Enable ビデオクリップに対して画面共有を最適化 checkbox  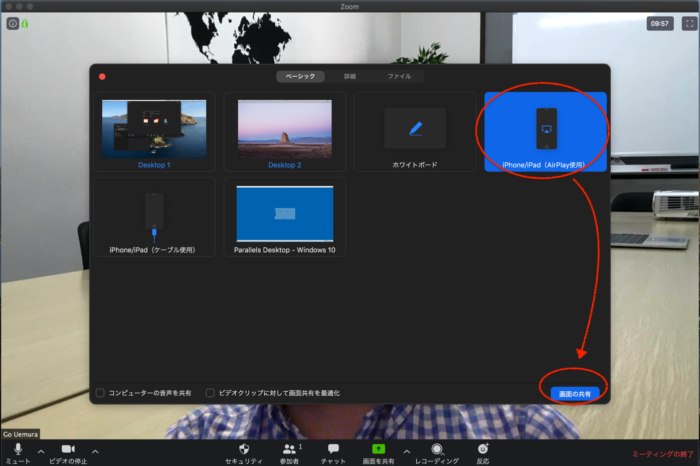(210, 393)
